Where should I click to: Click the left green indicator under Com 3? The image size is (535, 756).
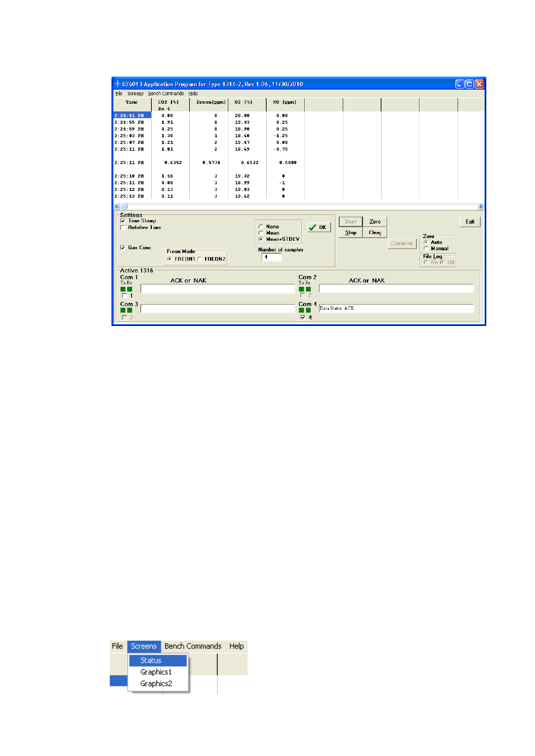[123, 310]
